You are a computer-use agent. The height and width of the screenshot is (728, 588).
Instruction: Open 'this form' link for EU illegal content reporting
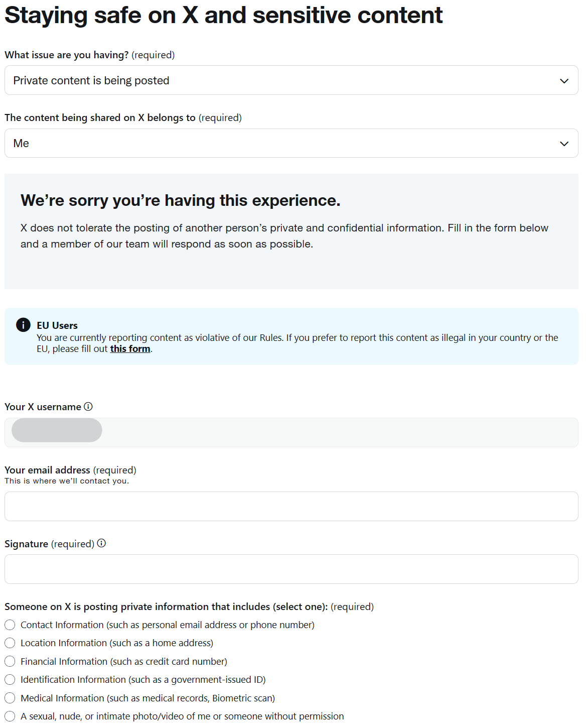pos(129,348)
